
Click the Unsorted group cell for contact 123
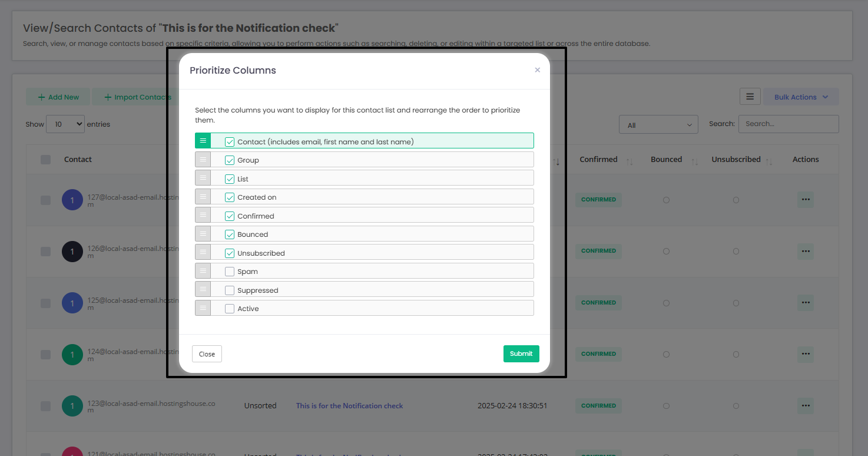260,406
